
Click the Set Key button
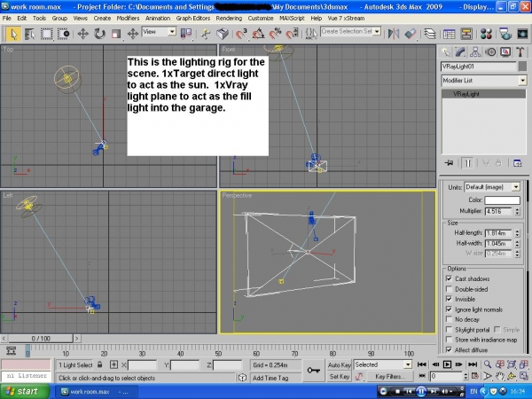[x=340, y=377]
